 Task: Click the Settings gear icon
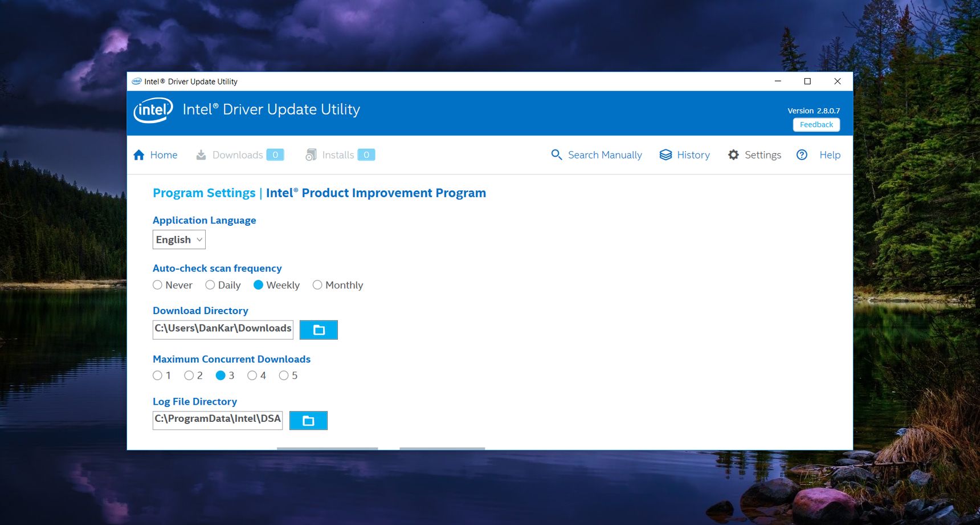[733, 155]
